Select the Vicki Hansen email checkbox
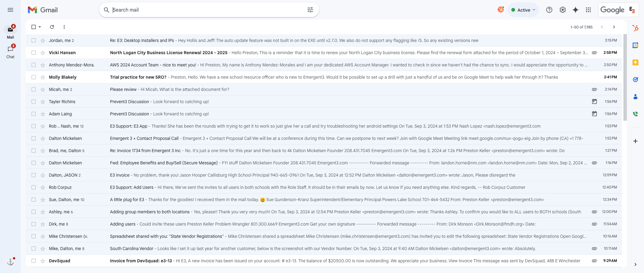 pos(34,53)
